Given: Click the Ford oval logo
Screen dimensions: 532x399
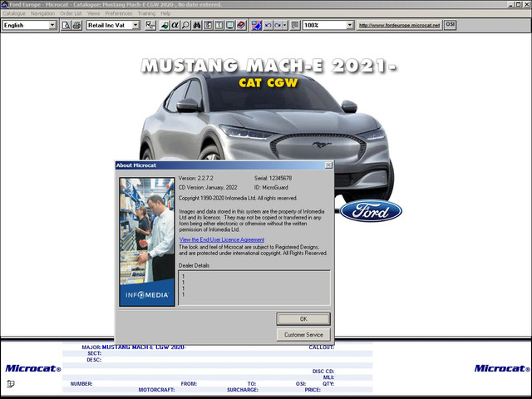Looking at the screenshot, I should point(371,210).
